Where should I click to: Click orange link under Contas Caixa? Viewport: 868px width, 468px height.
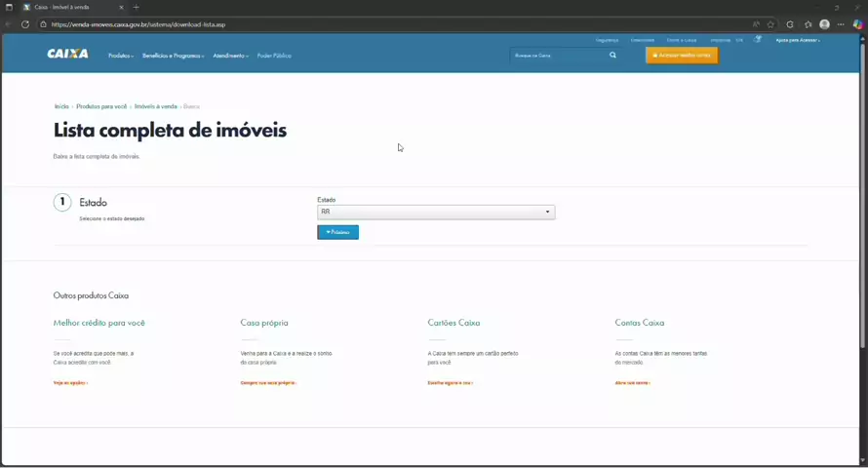(x=632, y=383)
